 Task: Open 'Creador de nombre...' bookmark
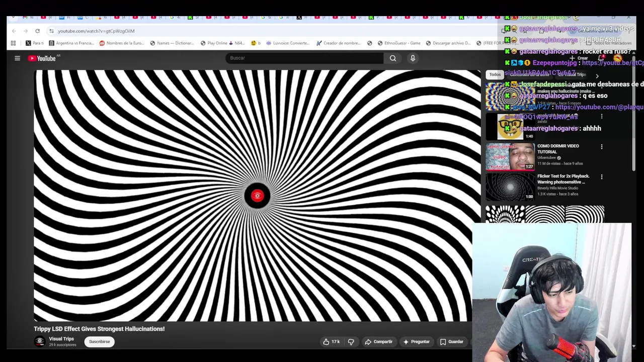coord(339,43)
